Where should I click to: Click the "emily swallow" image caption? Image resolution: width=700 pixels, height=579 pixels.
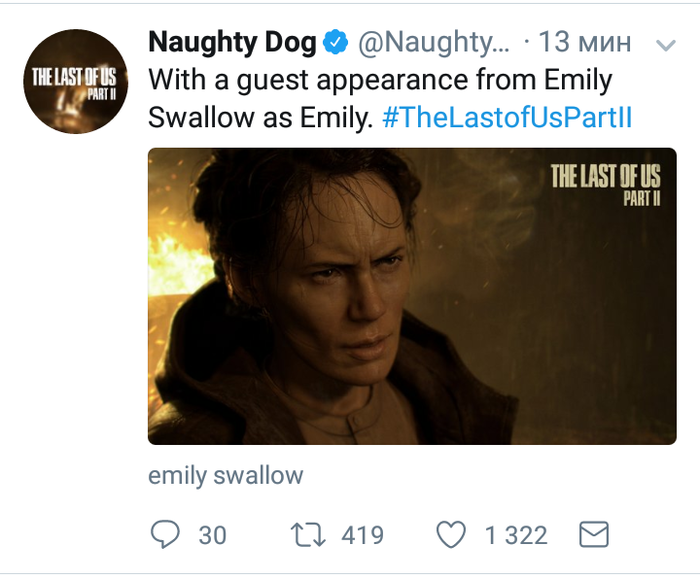[x=225, y=475]
